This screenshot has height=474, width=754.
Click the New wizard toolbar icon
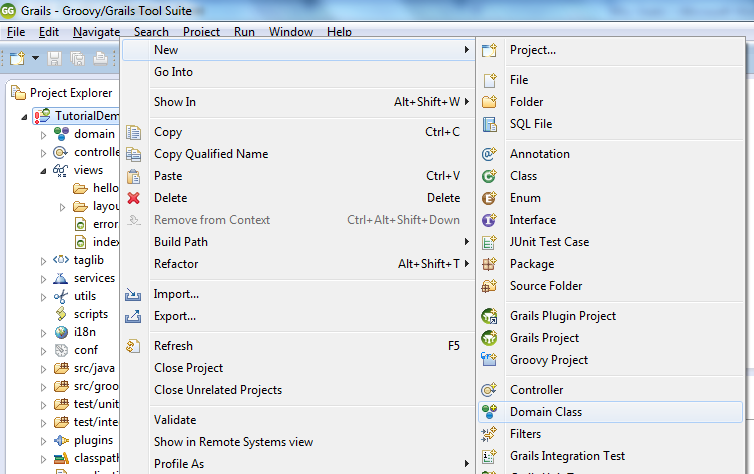[x=17, y=59]
